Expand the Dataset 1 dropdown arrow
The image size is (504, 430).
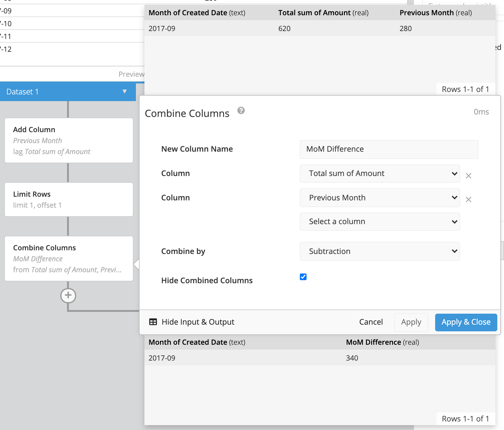pyautogui.click(x=124, y=91)
